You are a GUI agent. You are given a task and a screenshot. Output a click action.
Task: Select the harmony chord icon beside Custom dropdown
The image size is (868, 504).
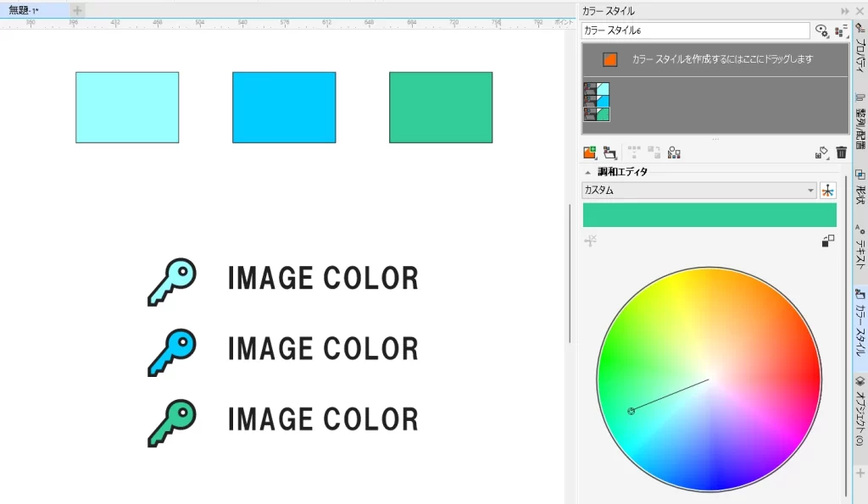click(829, 190)
